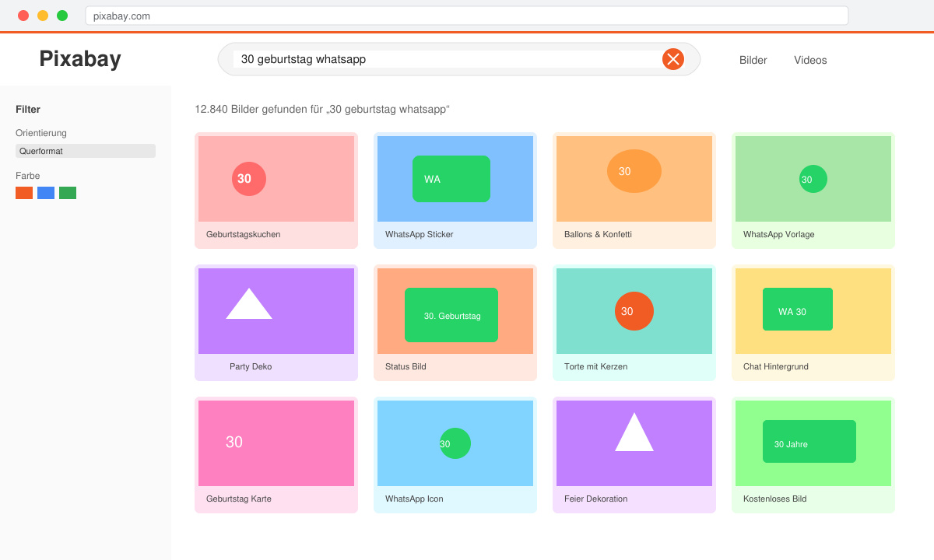Click the orange 30 ellipse in Ballons & Konfetti
The width and height of the screenshot is (934, 560).
click(x=634, y=171)
